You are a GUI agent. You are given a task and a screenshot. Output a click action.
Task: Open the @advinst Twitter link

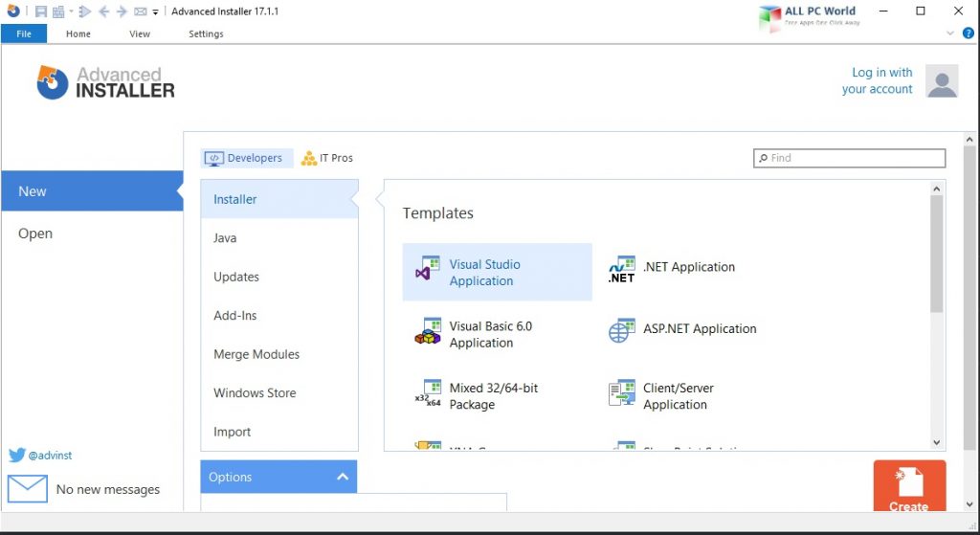point(50,456)
